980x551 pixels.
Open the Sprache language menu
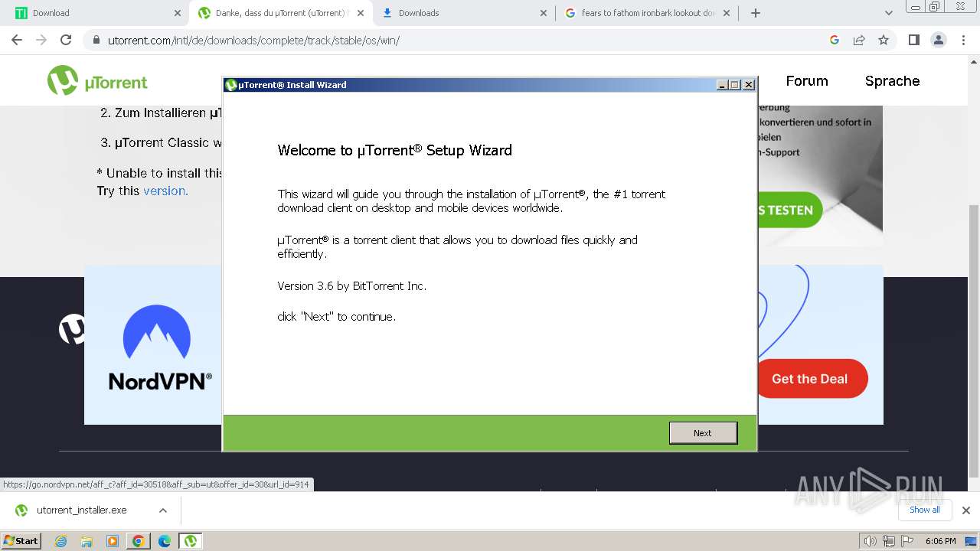pyautogui.click(x=892, y=81)
